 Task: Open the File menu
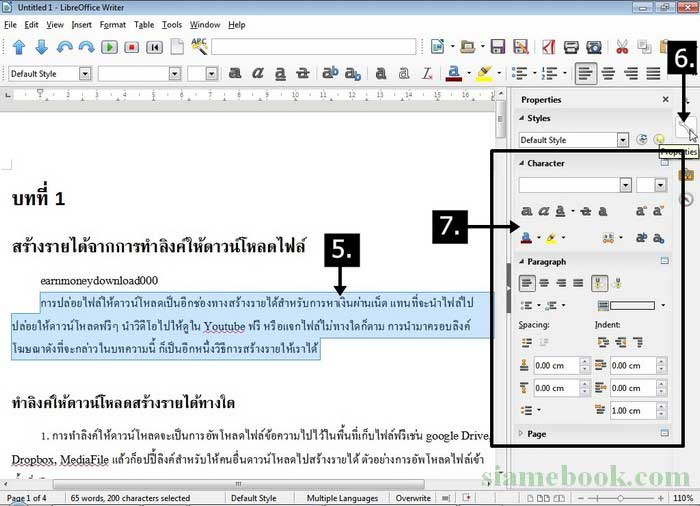(10, 25)
